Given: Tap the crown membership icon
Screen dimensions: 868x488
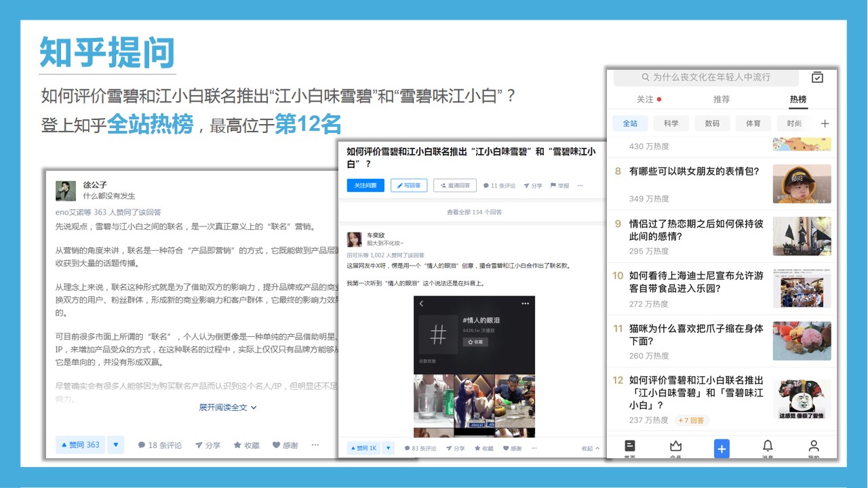Looking at the screenshot, I should [x=675, y=447].
